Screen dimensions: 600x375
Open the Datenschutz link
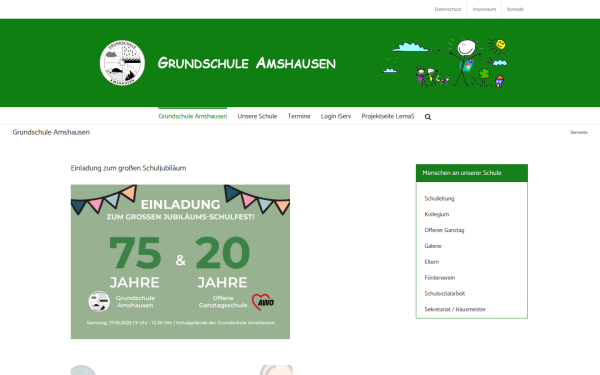coord(448,9)
